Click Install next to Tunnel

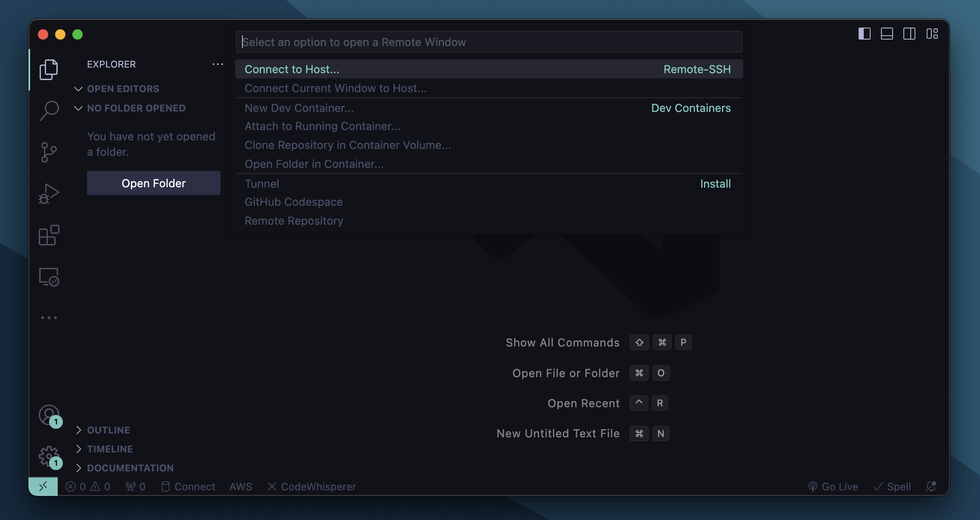715,183
